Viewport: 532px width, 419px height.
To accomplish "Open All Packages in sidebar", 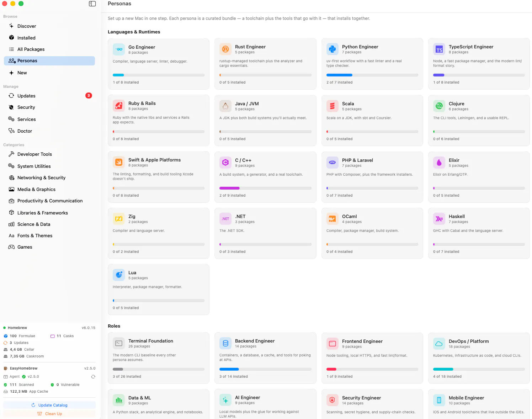I will [49, 49].
